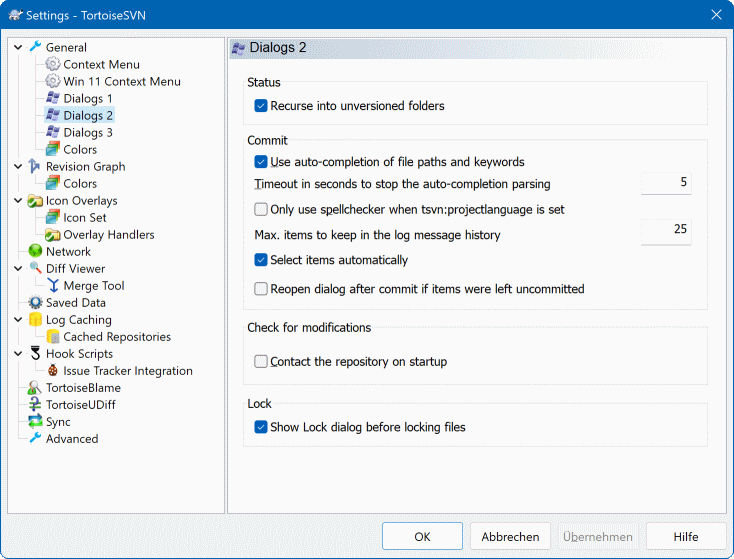The width and height of the screenshot is (734, 559).
Task: Open the Network settings page
Action: (x=68, y=251)
